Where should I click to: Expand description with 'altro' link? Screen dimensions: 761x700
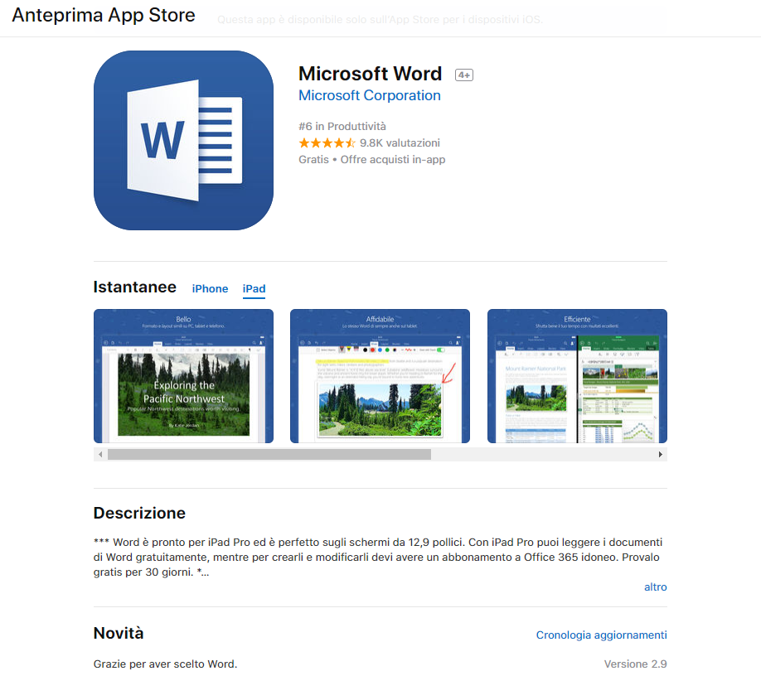tap(655, 587)
